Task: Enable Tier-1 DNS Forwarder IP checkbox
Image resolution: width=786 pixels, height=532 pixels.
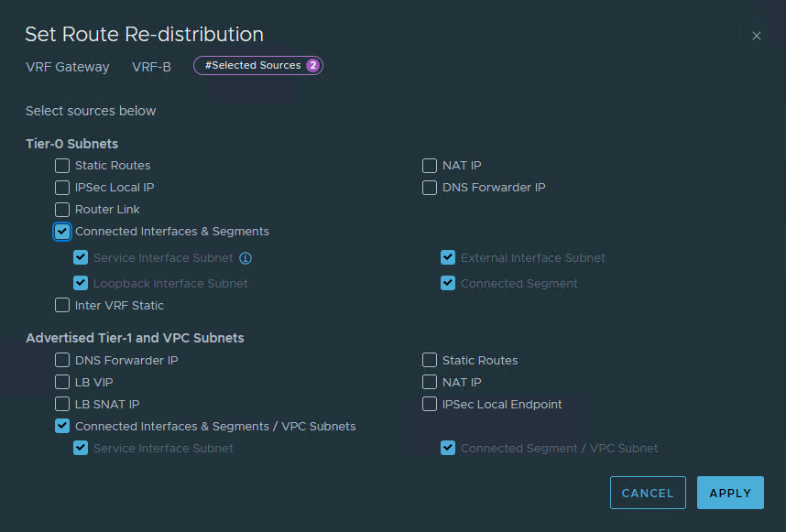Action: coord(62,361)
